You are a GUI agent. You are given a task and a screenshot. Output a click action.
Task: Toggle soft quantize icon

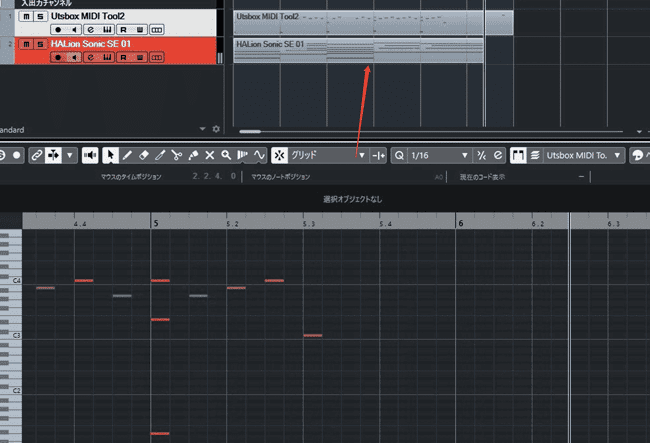481,155
